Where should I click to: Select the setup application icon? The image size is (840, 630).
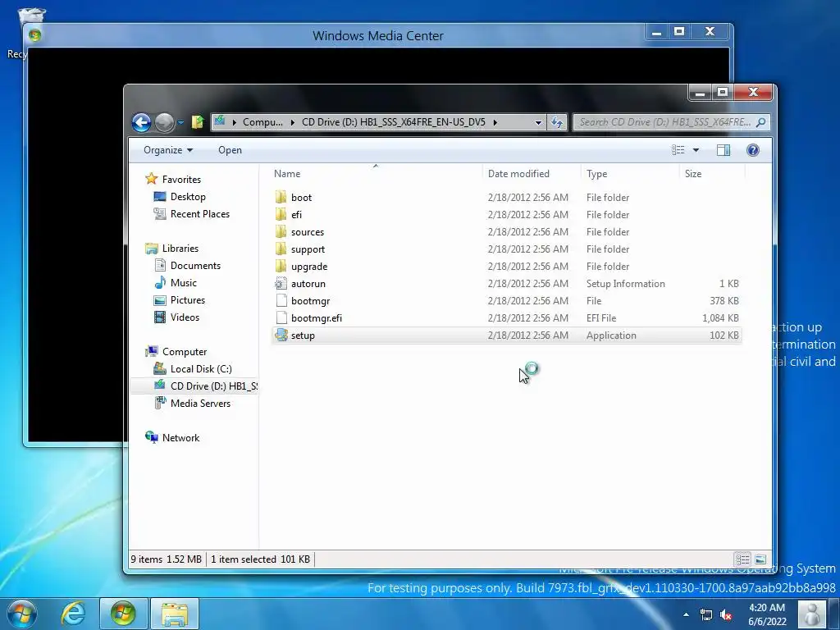(x=281, y=335)
